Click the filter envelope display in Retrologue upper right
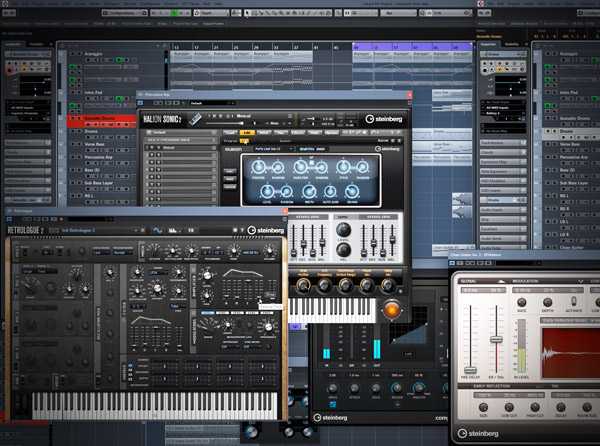 coord(243,273)
